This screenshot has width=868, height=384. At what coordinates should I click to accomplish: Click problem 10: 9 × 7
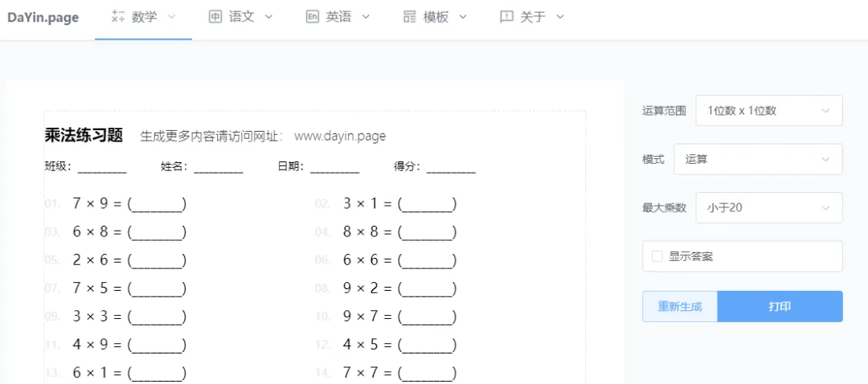399,317
